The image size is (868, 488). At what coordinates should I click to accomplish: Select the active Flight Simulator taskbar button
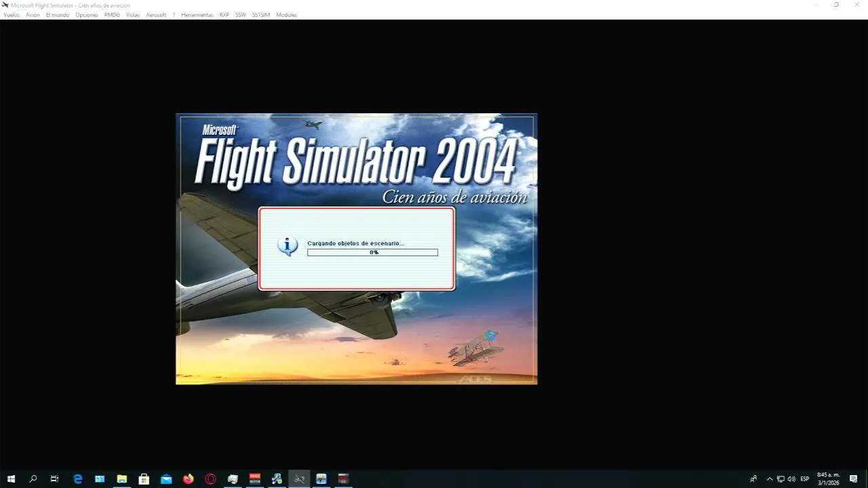(299, 479)
